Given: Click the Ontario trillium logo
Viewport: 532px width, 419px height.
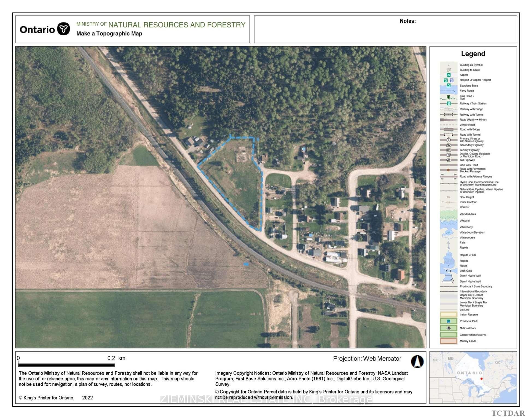Looking at the screenshot, I should (63, 29).
